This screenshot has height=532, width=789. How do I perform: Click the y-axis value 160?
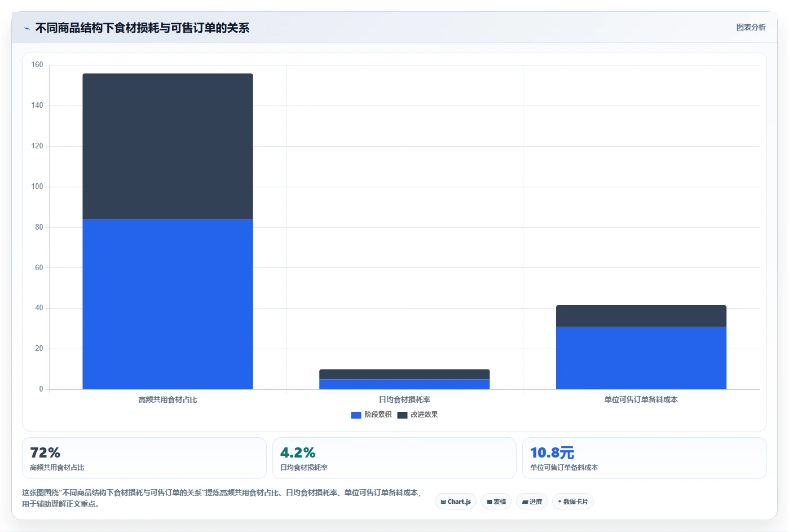coord(37,65)
